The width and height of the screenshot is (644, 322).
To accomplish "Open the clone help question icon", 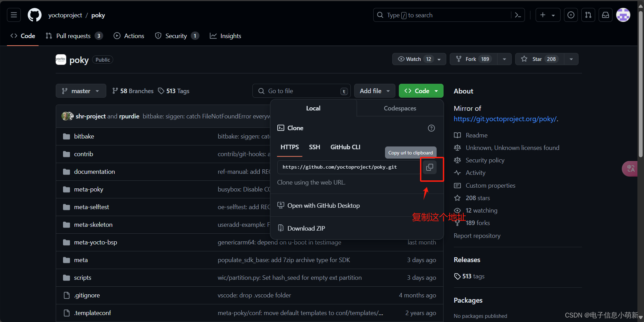I will tap(431, 128).
